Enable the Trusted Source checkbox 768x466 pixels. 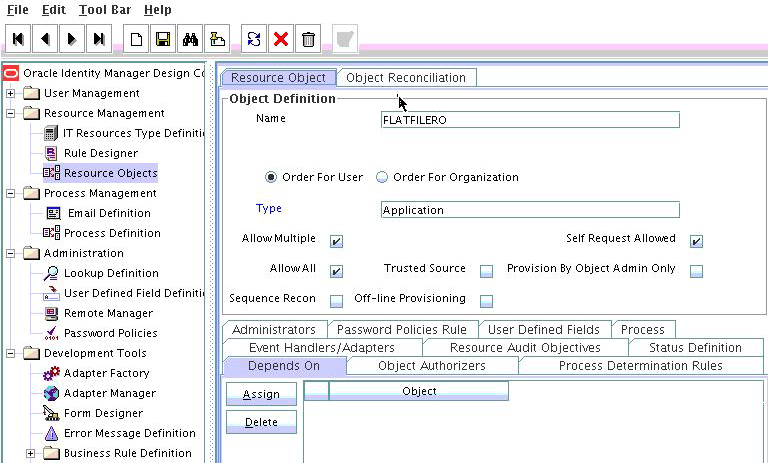pos(486,270)
